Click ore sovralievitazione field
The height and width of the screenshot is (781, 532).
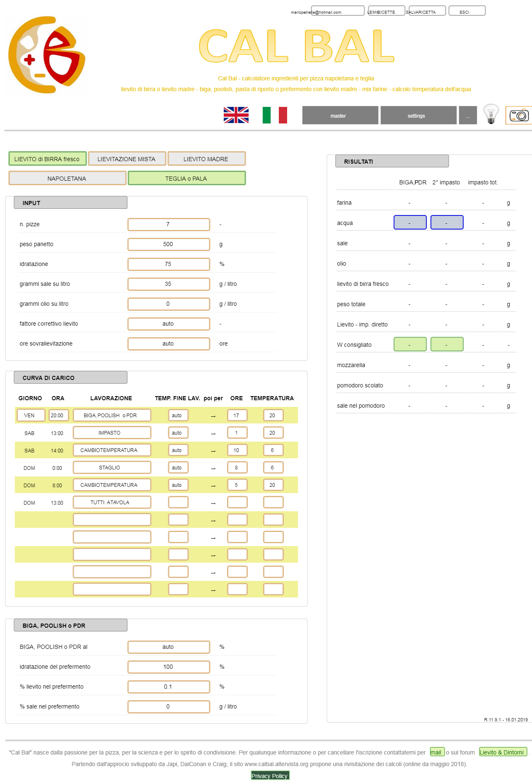[169, 343]
